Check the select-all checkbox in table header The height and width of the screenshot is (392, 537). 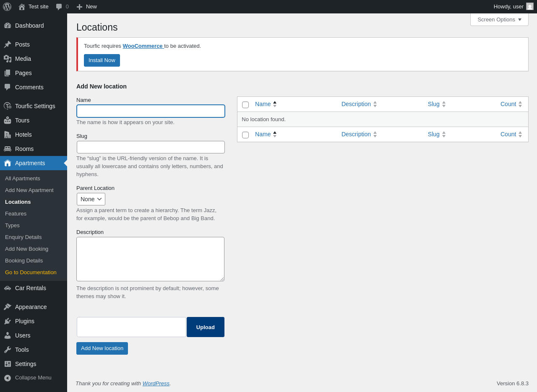coord(245,105)
